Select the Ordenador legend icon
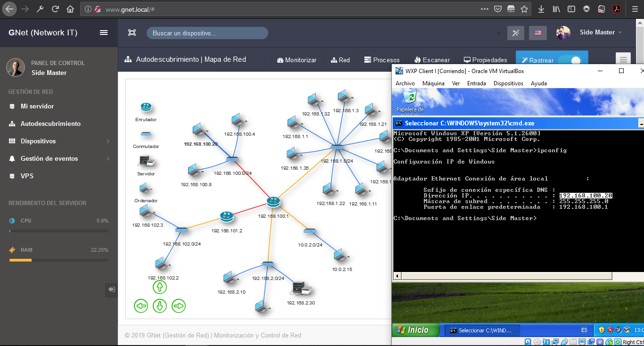Viewport: 644px width, 346px height. [x=146, y=189]
